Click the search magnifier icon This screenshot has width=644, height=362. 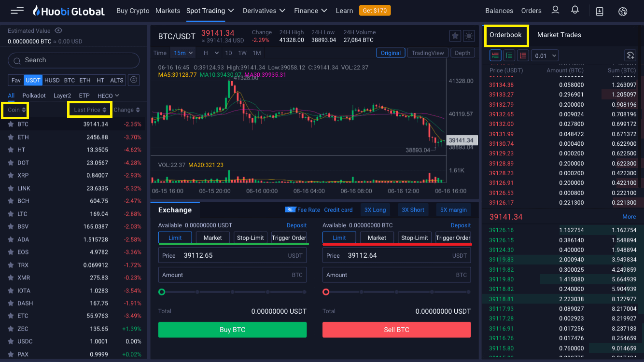click(17, 60)
